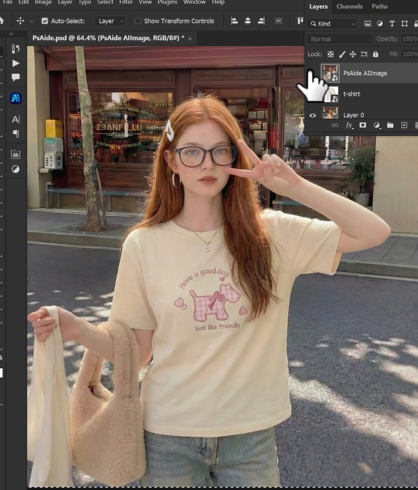Align horizontal centers of layers
This screenshot has width=418, height=490.
[248, 21]
